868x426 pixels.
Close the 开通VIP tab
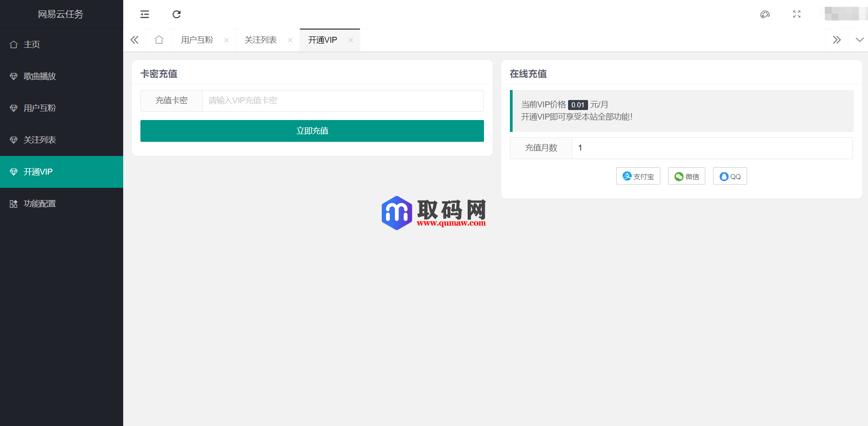tap(350, 40)
